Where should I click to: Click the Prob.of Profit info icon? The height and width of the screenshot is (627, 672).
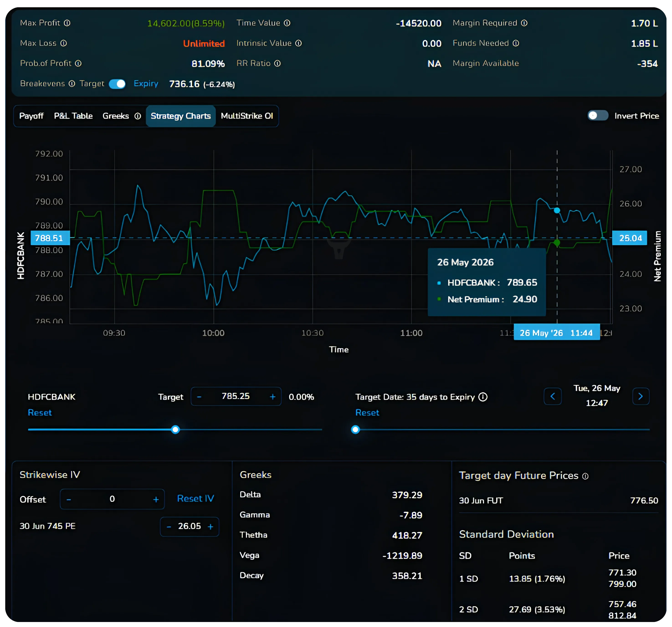coord(78,64)
